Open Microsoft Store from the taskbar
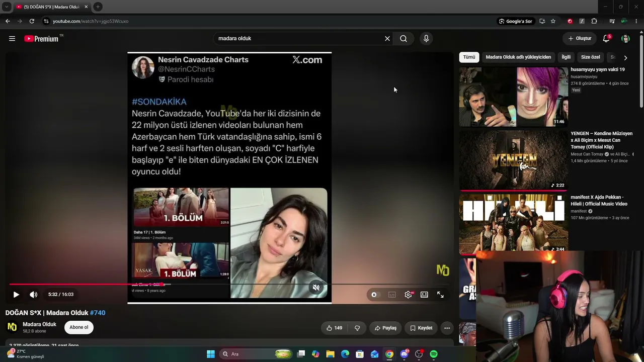The width and height of the screenshot is (644, 362). pyautogui.click(x=360, y=354)
